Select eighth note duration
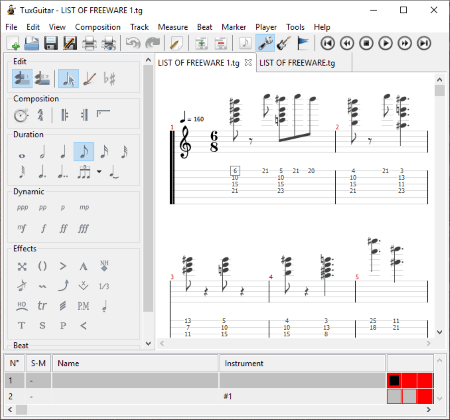The image size is (450, 420). [83, 152]
